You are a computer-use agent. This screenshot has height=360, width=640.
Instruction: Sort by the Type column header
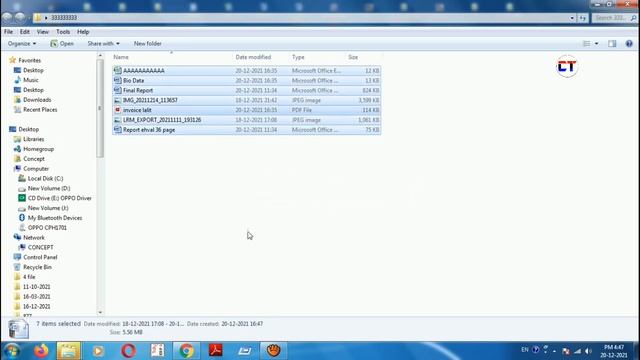[298, 57]
